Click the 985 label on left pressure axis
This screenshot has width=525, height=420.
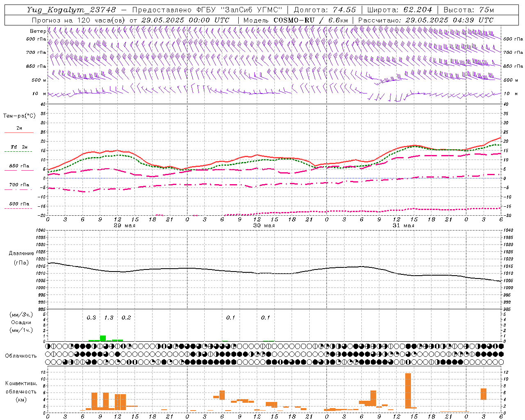pos(41,309)
